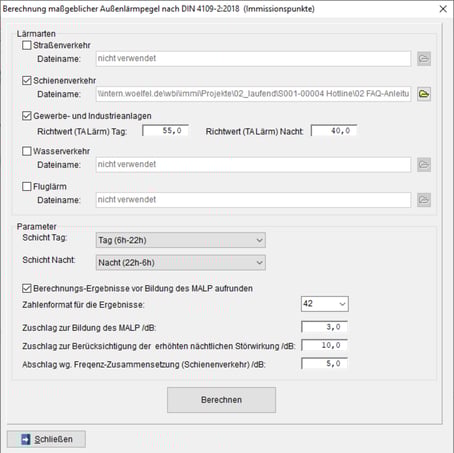Click the Schienenverkehr Dateiname path field
The width and height of the screenshot is (454, 453).
[253, 94]
